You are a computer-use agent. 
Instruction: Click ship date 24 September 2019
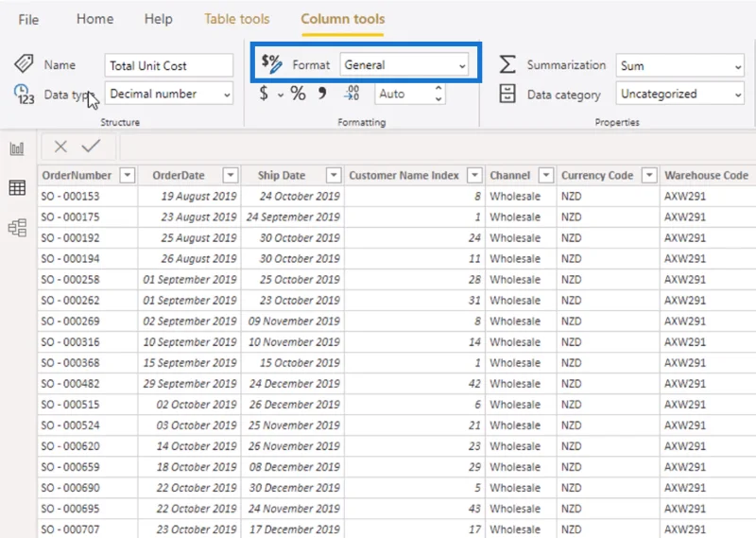click(293, 217)
